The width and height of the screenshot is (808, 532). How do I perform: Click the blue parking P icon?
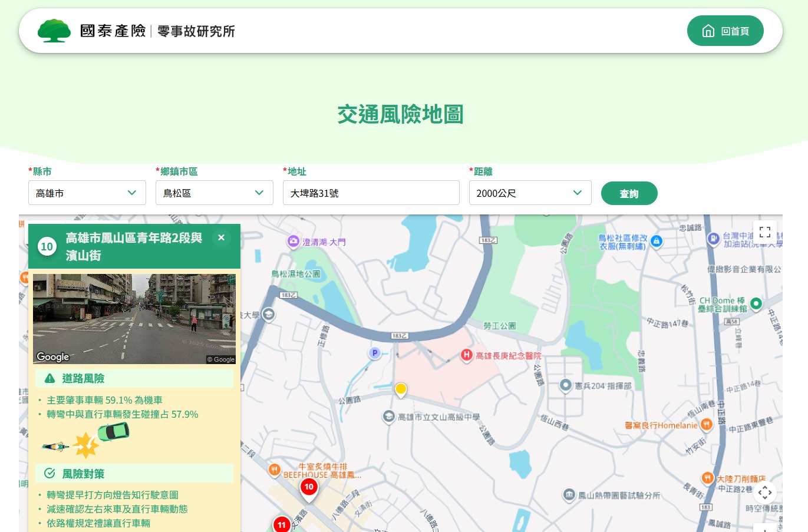374,353
